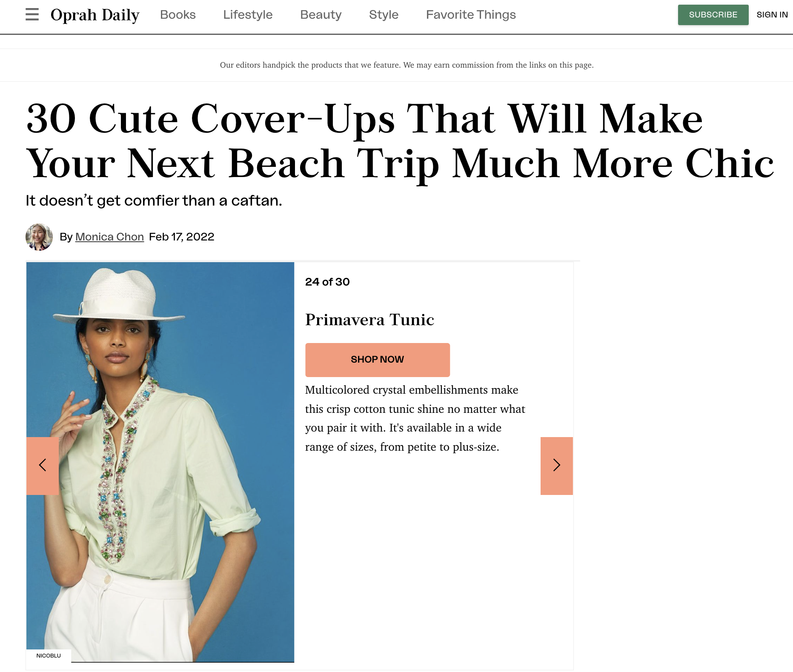793x672 pixels.
Task: Click Sign In at top right
Action: (772, 15)
